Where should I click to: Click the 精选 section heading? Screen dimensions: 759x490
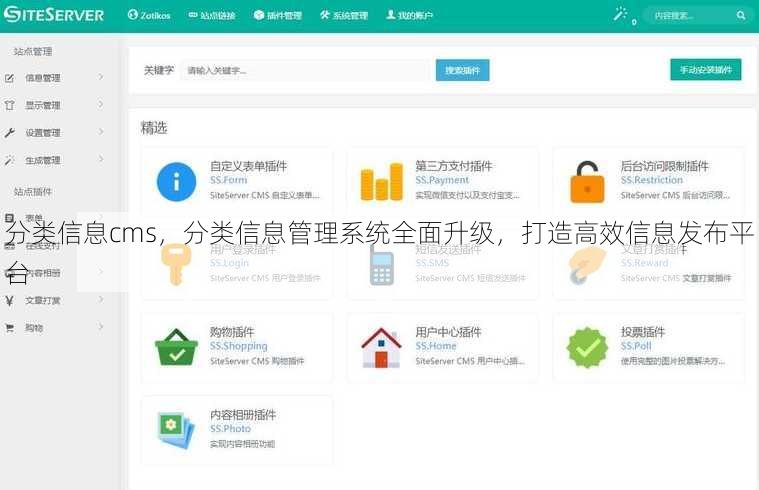(154, 128)
